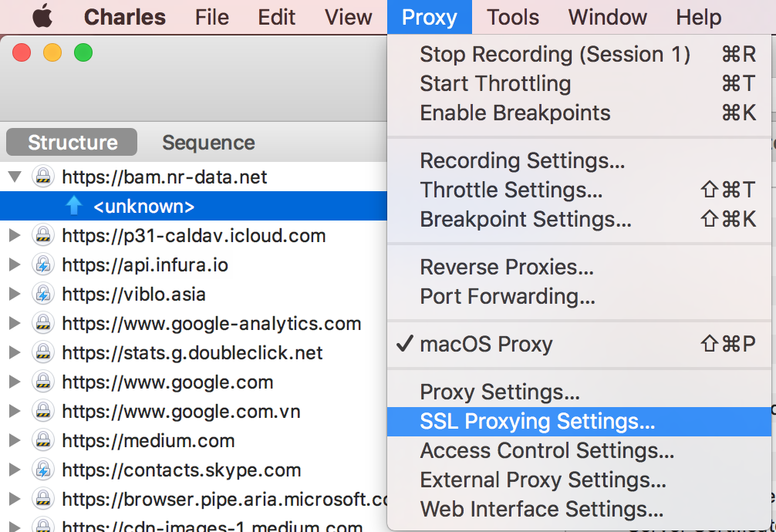Select Enable Breakpoints in Proxy menu
This screenshot has height=532, width=776.
click(x=515, y=113)
